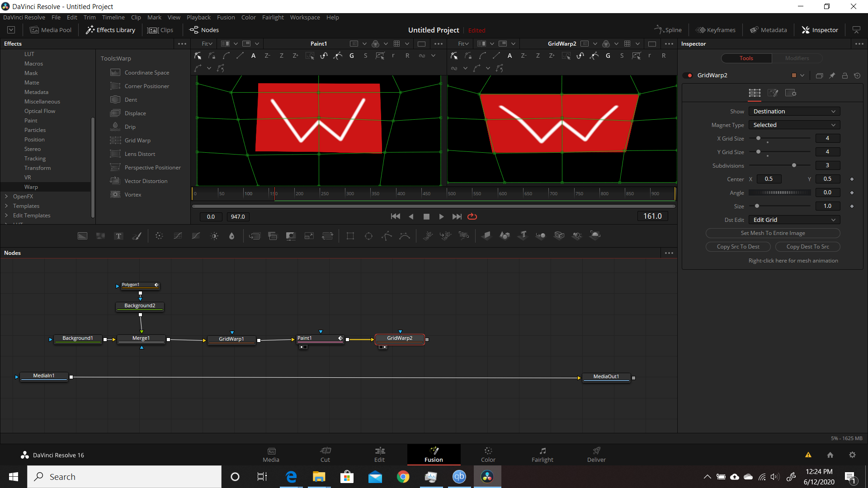Image resolution: width=868 pixels, height=488 pixels.
Task: Toggle loop playback
Action: (472, 216)
